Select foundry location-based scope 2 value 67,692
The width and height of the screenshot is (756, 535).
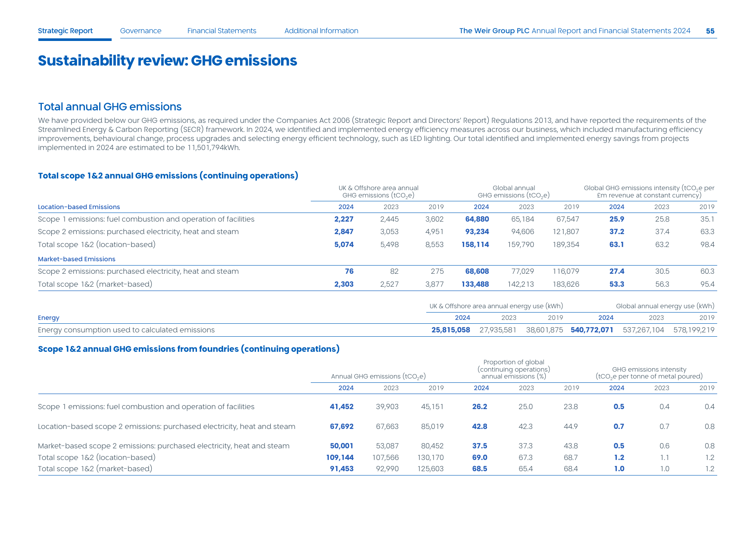(342, 426)
